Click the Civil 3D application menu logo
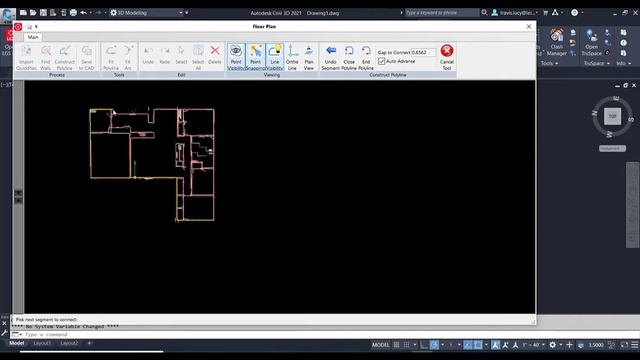 pos(8,15)
